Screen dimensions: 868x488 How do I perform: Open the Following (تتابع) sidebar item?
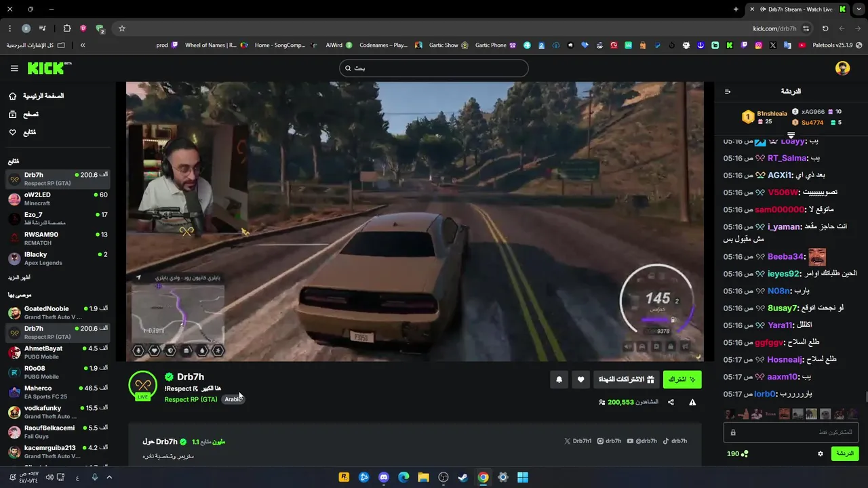[22, 132]
